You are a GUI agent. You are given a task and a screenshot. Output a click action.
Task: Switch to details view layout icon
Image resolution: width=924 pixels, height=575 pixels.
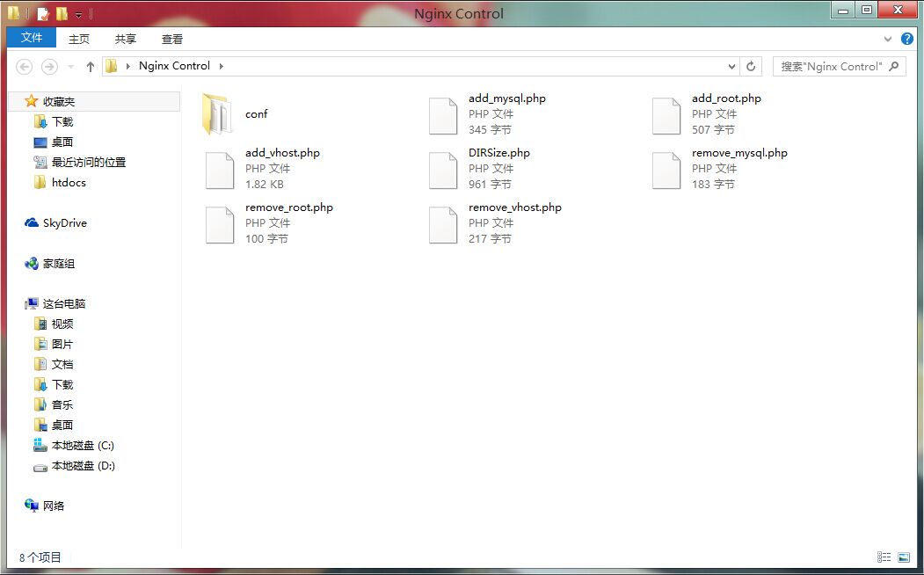(x=884, y=557)
